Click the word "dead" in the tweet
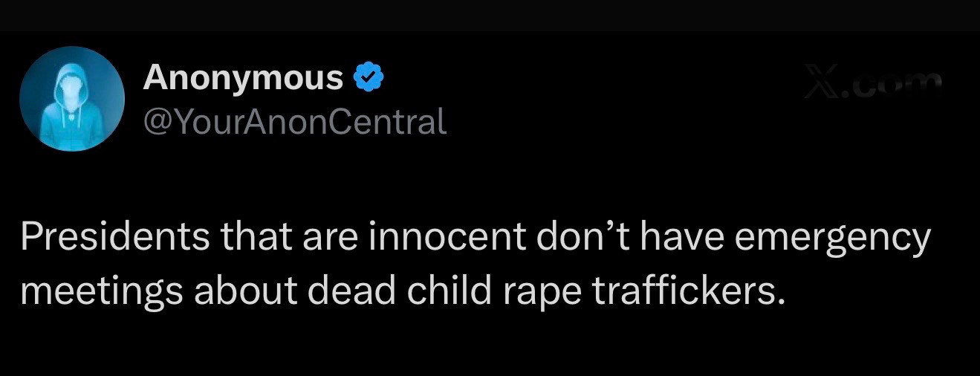 352,291
